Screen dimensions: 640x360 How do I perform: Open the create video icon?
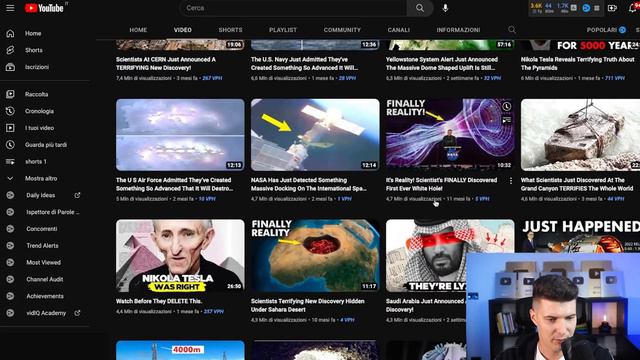[x=612, y=8]
